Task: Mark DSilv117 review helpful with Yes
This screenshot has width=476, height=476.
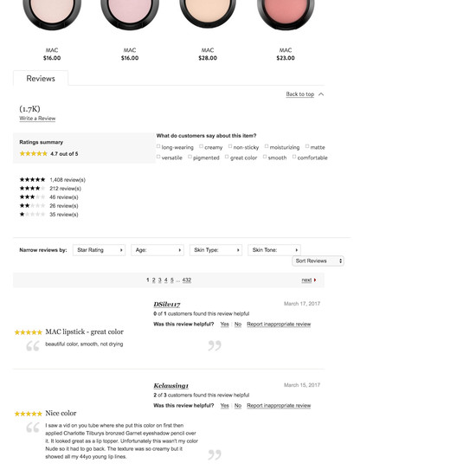Action: coord(225,325)
